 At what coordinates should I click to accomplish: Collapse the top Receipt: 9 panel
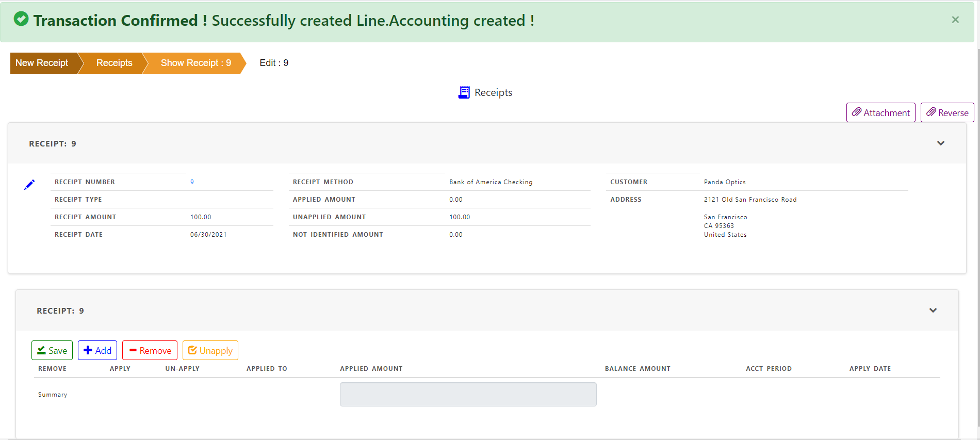point(941,143)
